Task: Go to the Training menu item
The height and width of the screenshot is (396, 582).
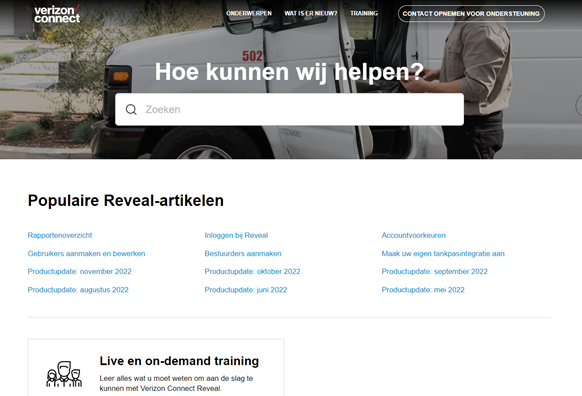Action: click(x=364, y=13)
